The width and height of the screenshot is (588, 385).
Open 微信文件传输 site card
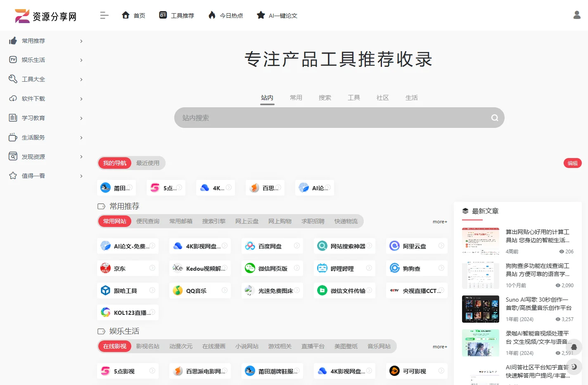click(344, 291)
